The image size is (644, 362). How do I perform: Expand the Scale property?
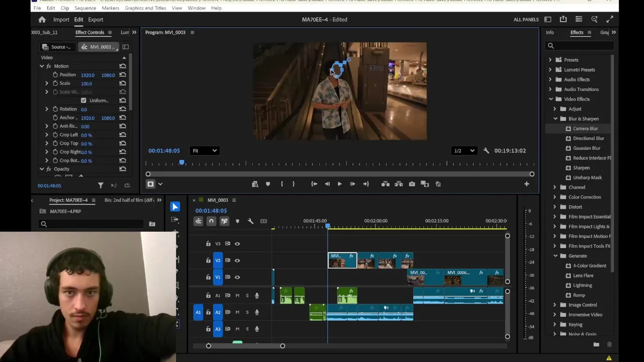pos(47,83)
